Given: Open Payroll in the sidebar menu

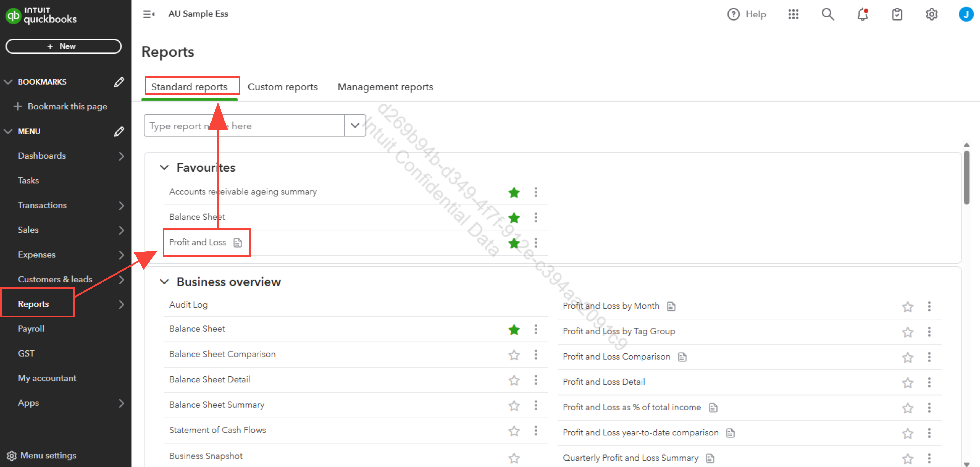Looking at the screenshot, I should pos(31,329).
